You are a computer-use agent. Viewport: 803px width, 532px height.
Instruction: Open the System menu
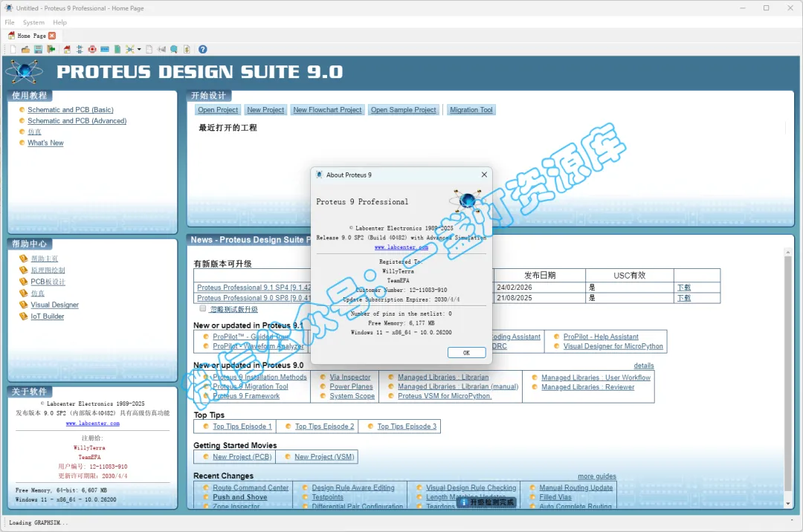(x=33, y=22)
